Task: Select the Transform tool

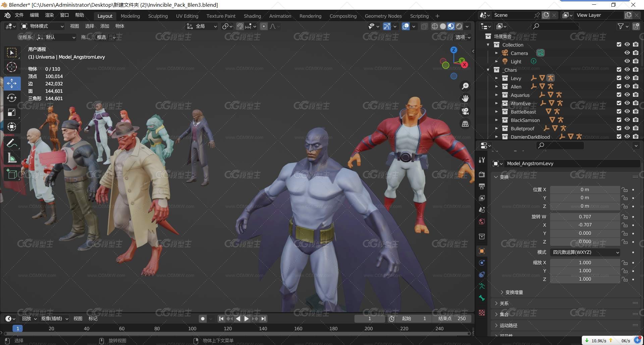Action: click(x=12, y=127)
